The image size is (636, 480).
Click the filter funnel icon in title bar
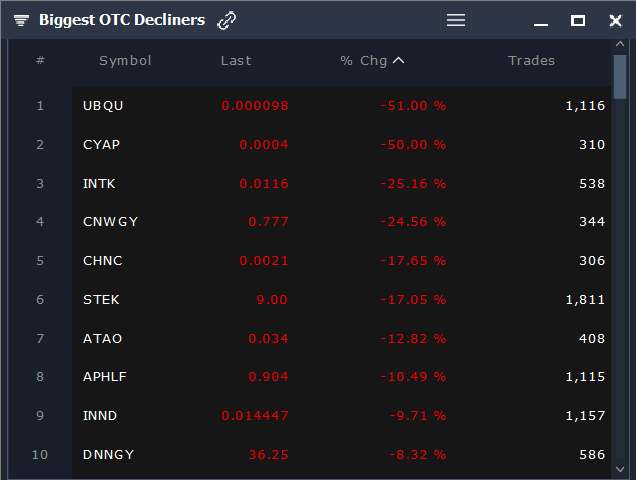[21, 20]
